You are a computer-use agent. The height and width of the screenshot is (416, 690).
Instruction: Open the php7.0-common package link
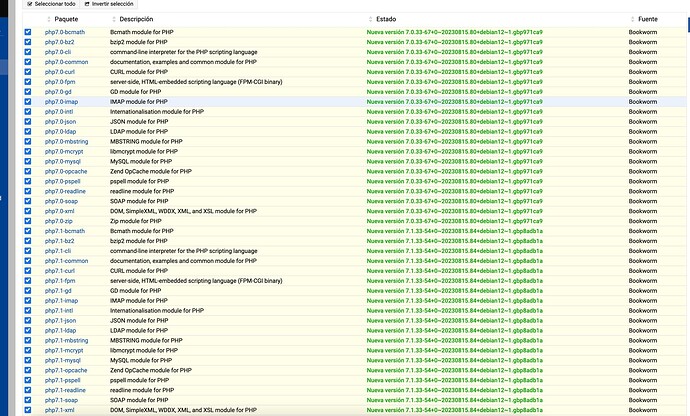click(66, 62)
